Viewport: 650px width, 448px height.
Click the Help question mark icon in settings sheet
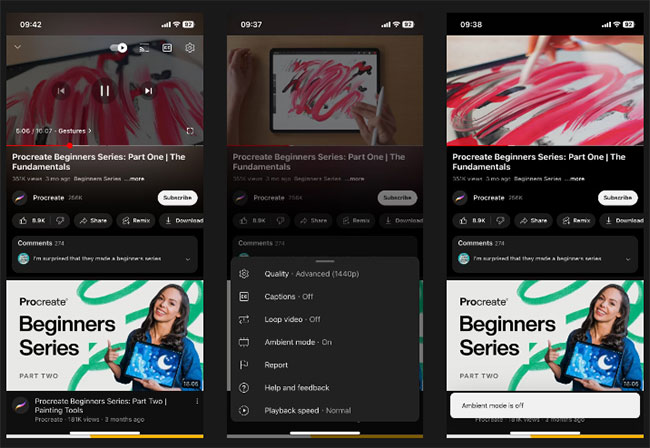tap(244, 388)
